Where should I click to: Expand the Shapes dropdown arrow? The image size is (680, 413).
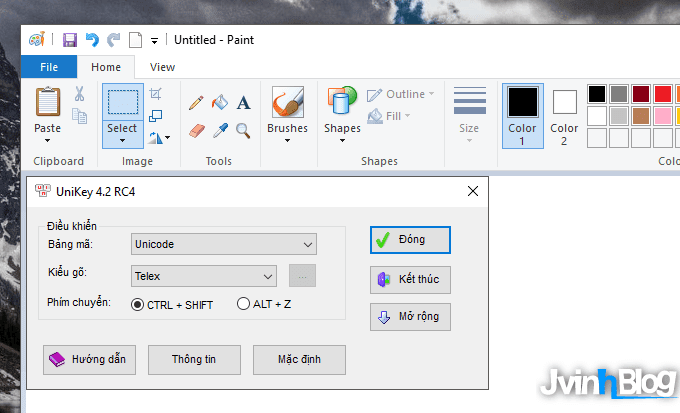[342, 140]
